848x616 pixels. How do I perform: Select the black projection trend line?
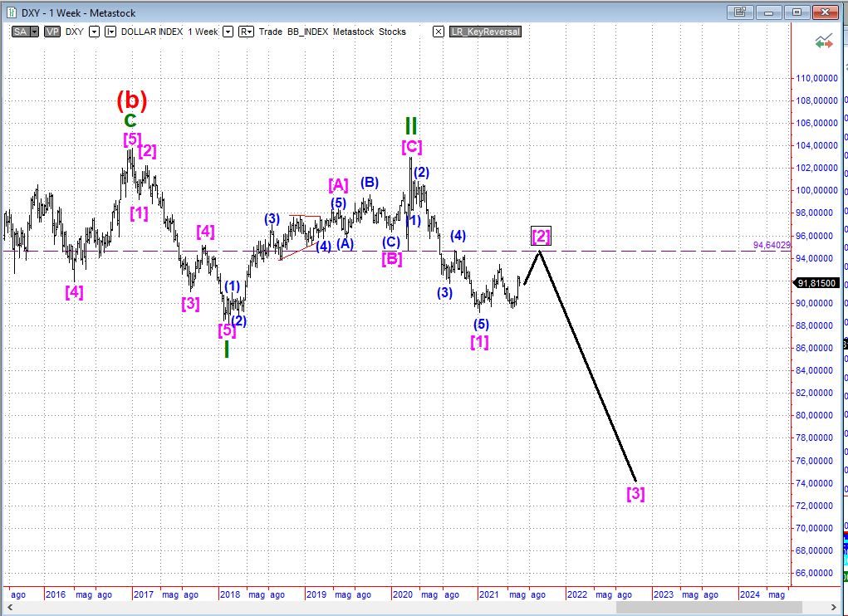point(587,365)
